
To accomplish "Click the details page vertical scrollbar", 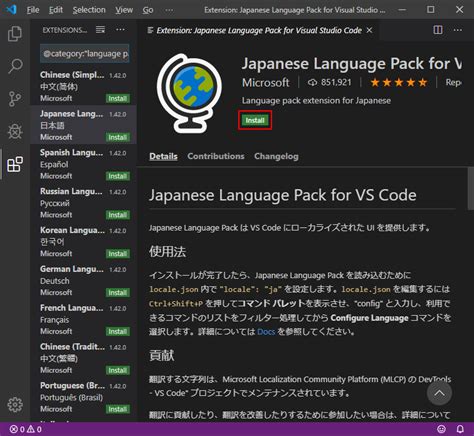I will point(471,189).
